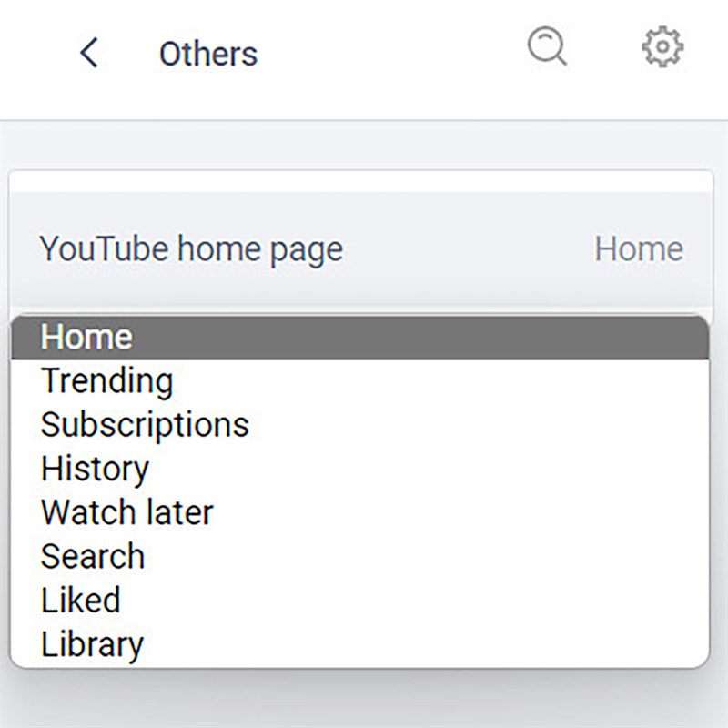Viewport: 728px width, 728px height.
Task: Click the Others page title
Action: click(207, 55)
